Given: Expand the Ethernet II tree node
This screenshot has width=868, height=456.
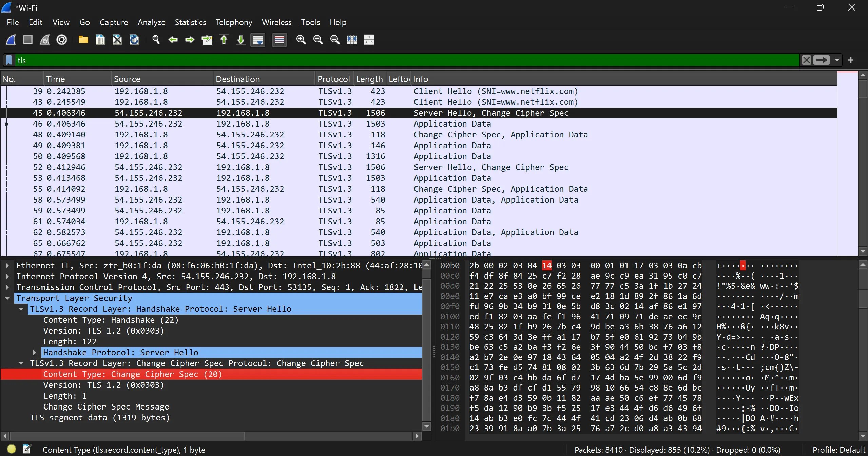Looking at the screenshot, I should (7, 266).
